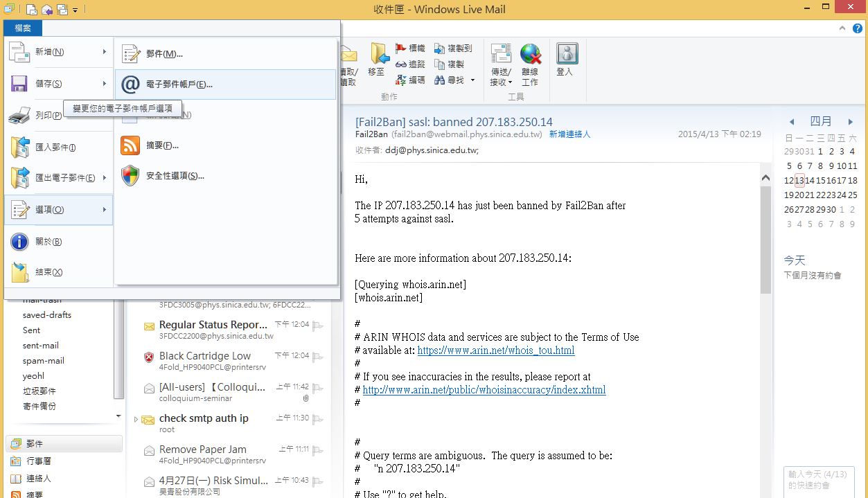This screenshot has height=498, width=868.
Task: Select the spam-mail folder
Action: 44,361
